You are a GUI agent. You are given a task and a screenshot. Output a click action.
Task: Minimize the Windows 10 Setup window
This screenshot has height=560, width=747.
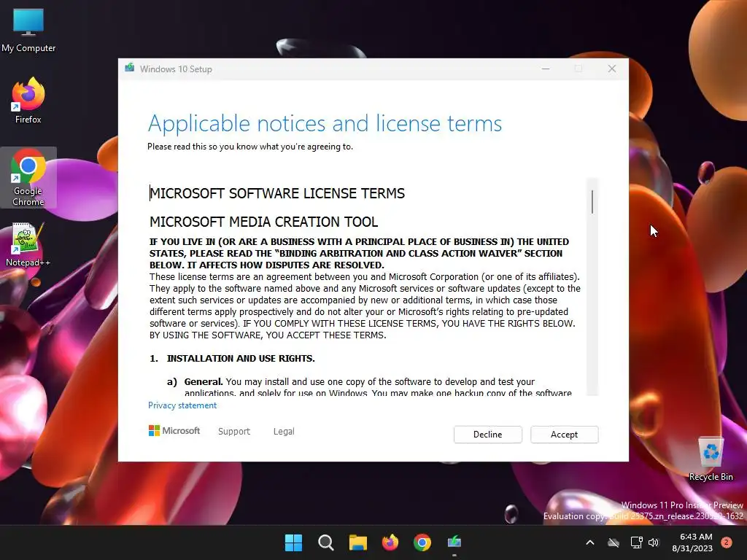pyautogui.click(x=546, y=69)
